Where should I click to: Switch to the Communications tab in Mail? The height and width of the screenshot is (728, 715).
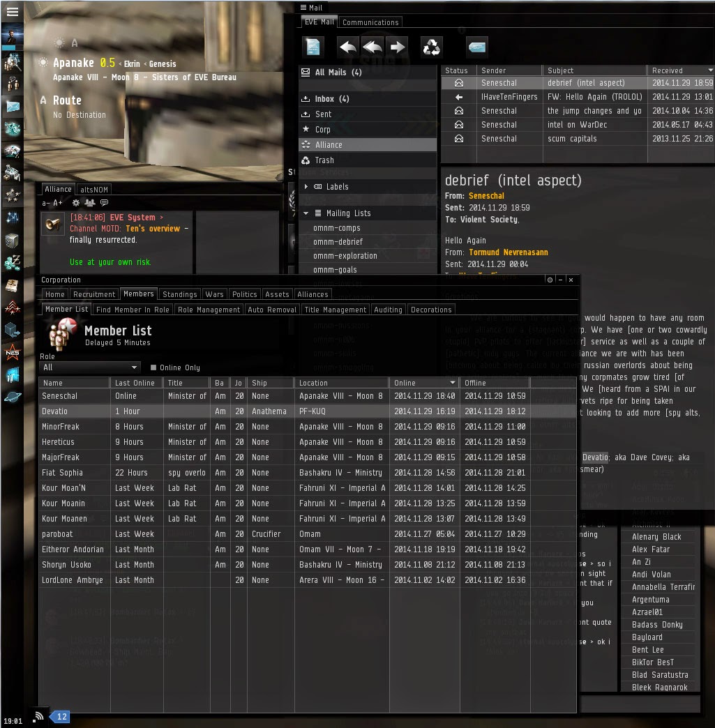370,22
